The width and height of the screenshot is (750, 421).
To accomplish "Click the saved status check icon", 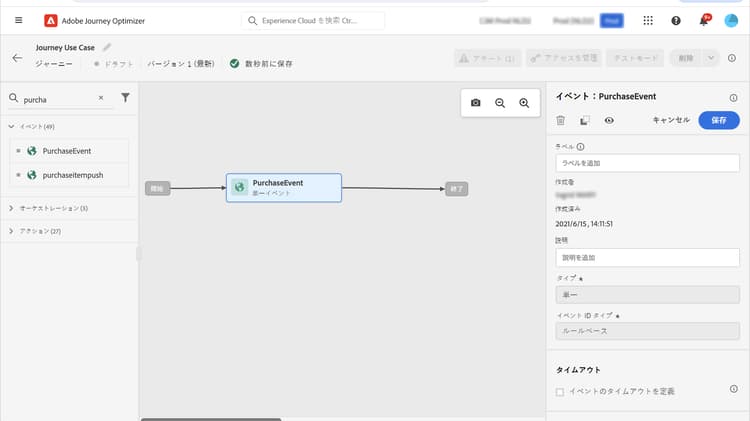I will pos(234,63).
